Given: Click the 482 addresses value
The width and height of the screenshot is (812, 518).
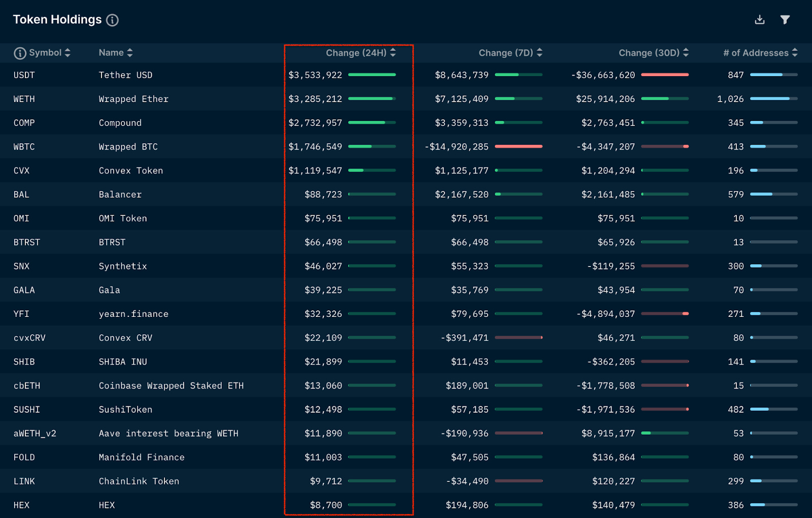Looking at the screenshot, I should coord(736,409).
